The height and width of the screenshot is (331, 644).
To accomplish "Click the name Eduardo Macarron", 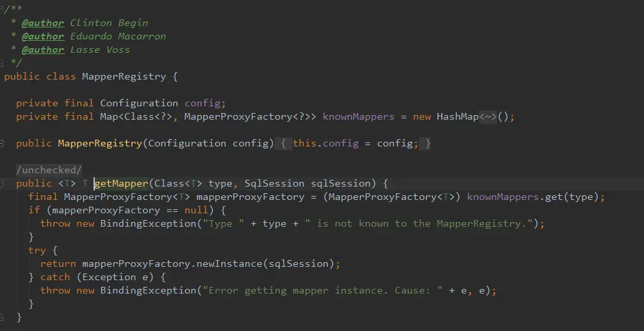I will (118, 36).
